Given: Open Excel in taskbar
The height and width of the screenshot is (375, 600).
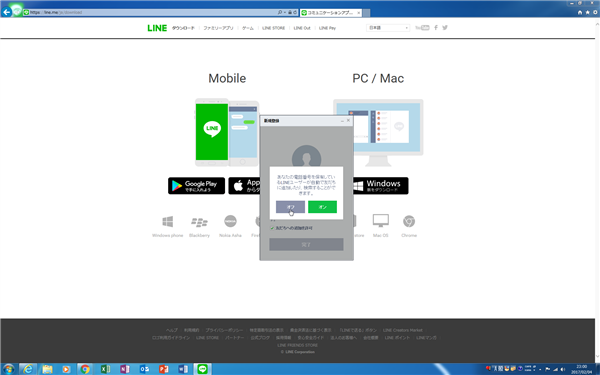Looking at the screenshot, I should tap(105, 369).
